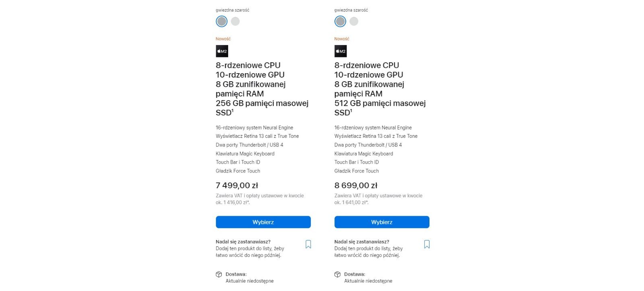
Task: Click the 8 699,00 zł price
Action: (356, 185)
